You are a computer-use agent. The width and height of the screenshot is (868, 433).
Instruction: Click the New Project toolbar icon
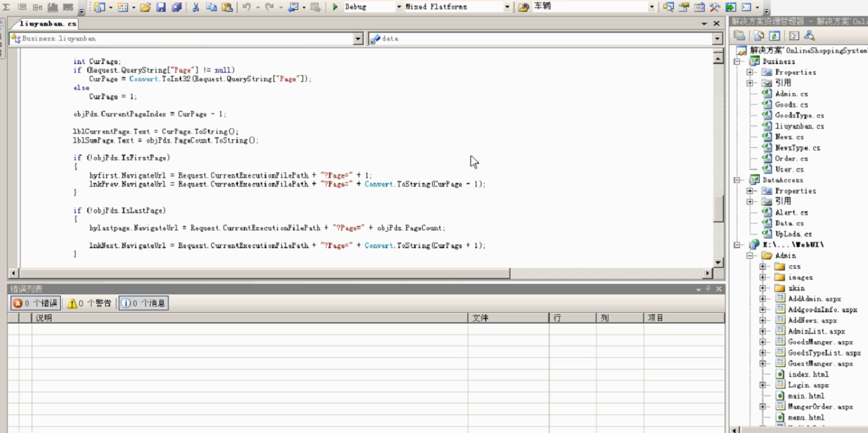pyautogui.click(x=100, y=7)
